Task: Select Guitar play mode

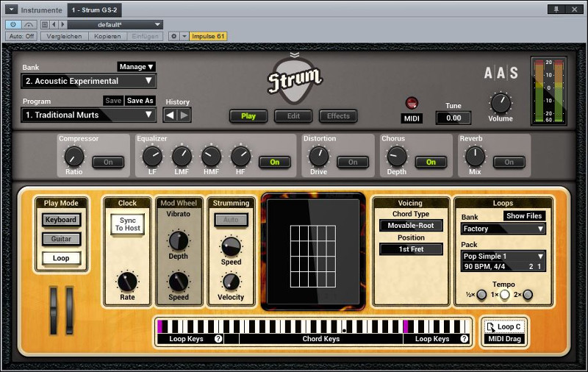Action: tap(61, 239)
